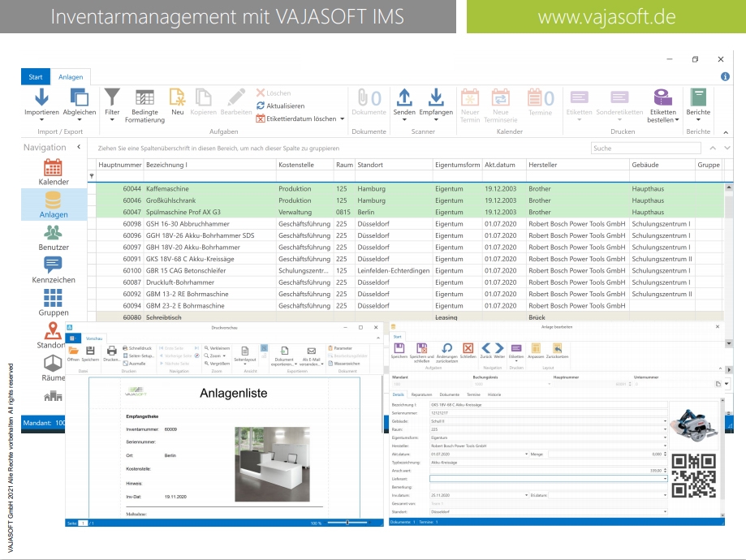Collapse the main ribbon arrow
746x560 pixels.
[726, 132]
